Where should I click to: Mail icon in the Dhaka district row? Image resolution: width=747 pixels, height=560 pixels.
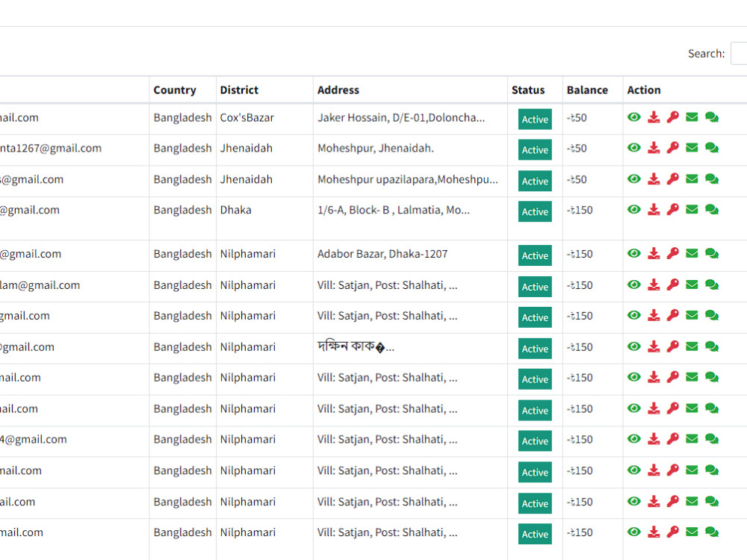692,210
